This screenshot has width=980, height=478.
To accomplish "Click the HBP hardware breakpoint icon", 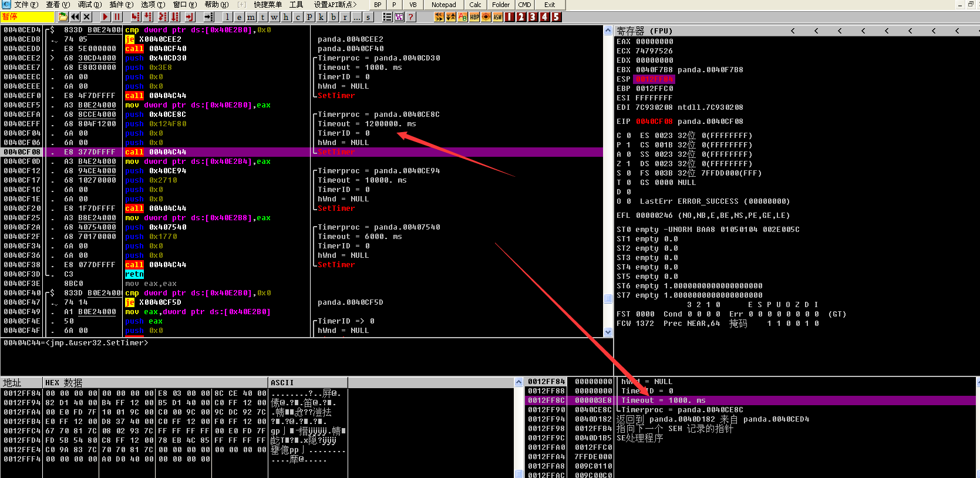I will 474,16.
